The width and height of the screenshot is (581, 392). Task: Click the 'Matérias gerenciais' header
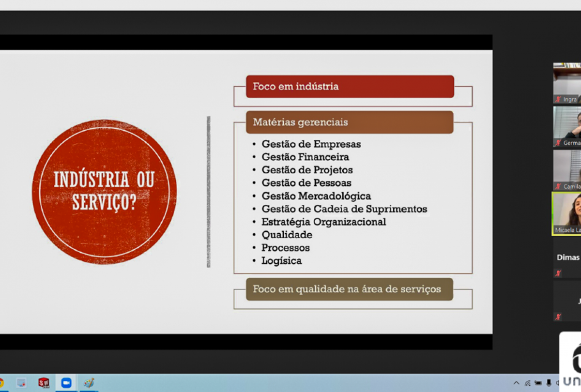click(350, 122)
